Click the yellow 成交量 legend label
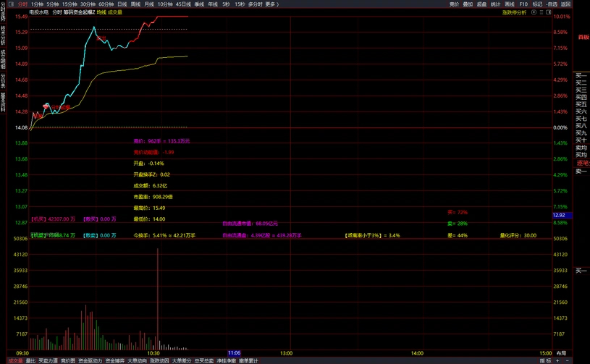The image size is (590, 364). 115,12
